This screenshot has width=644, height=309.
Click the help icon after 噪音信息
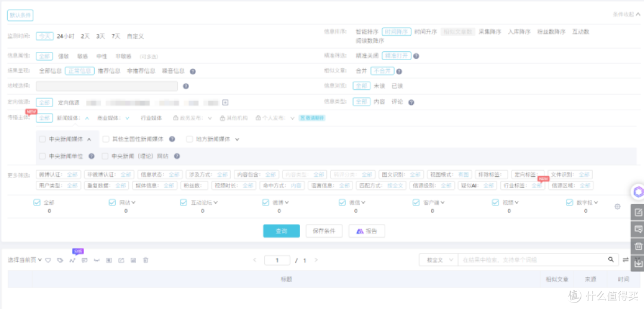[193, 71]
